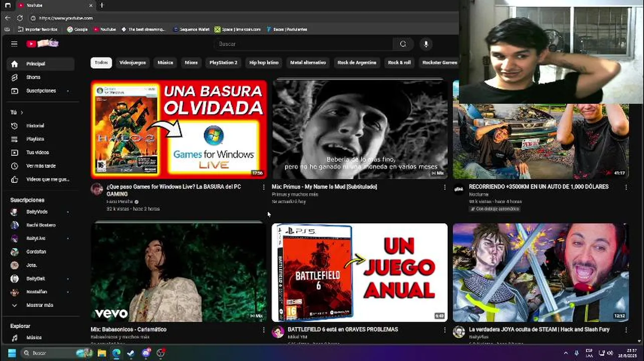Viewport: 644px width, 361px height.
Task: Activate voice search microphone
Action: pyautogui.click(x=426, y=44)
